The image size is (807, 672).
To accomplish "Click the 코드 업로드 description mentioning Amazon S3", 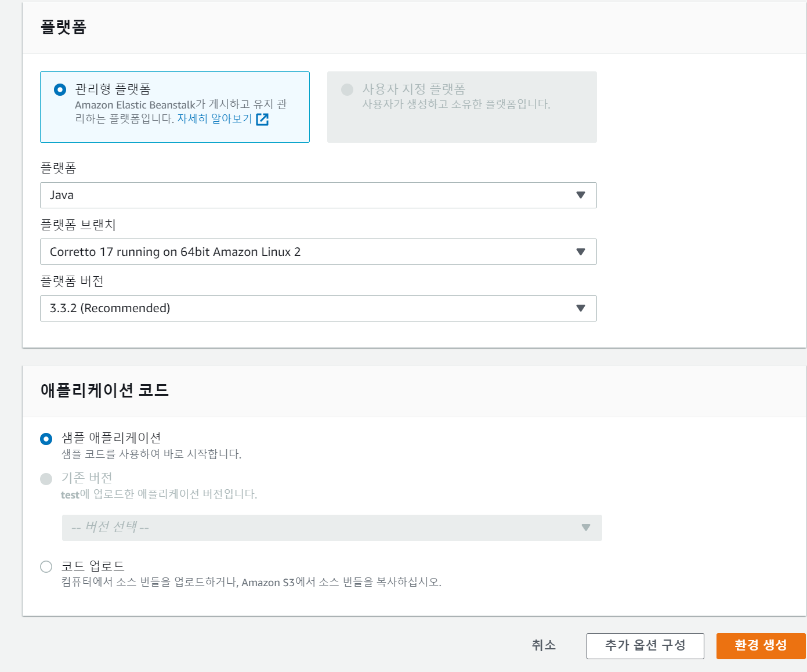I will (251, 581).
